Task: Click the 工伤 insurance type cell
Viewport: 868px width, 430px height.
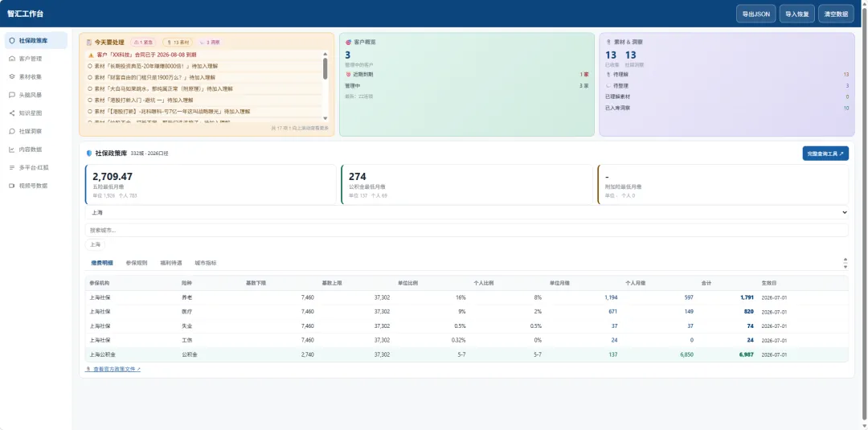Action: [x=186, y=340]
